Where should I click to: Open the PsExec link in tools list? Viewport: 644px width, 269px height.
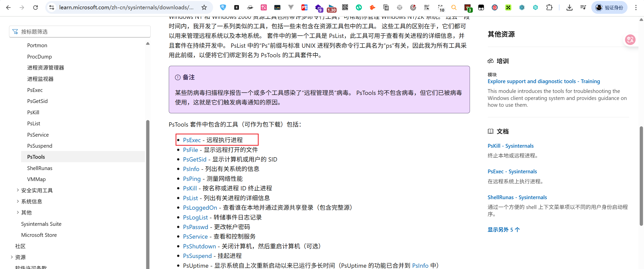pyautogui.click(x=192, y=140)
